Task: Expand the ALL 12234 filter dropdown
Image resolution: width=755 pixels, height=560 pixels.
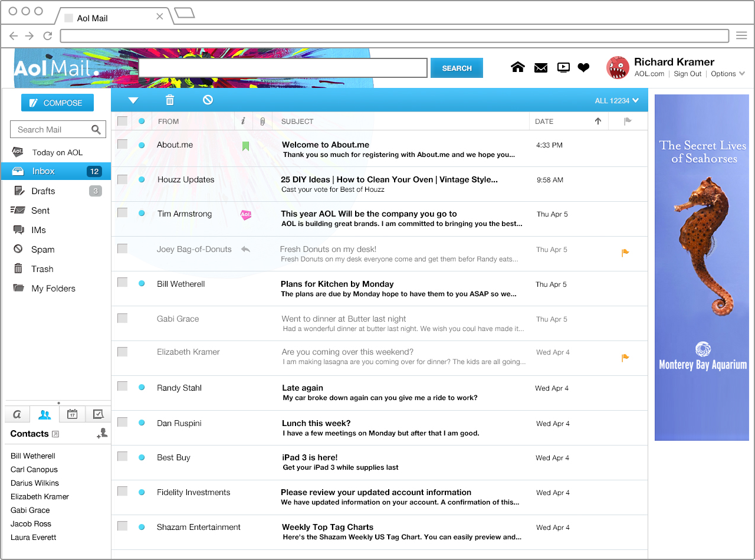Action: (x=617, y=100)
